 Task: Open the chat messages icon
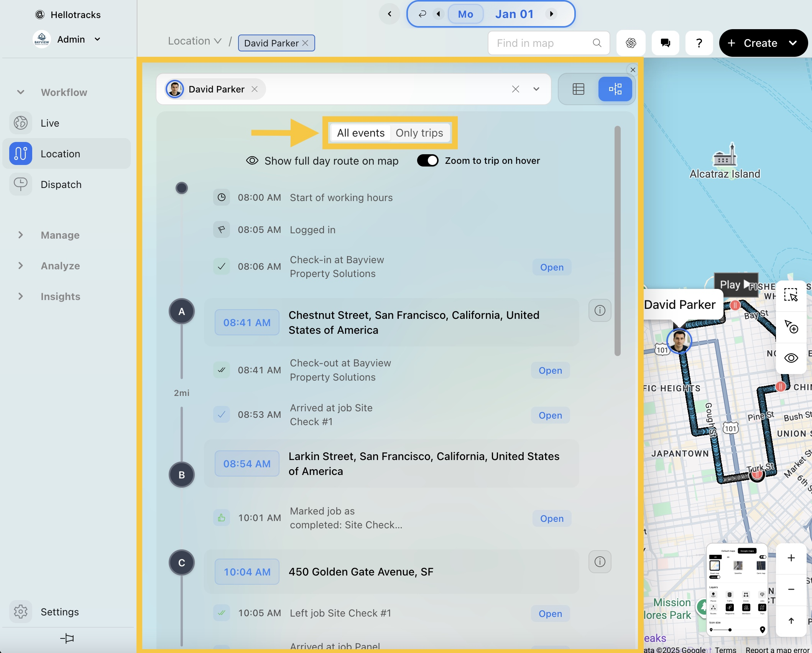coord(665,43)
